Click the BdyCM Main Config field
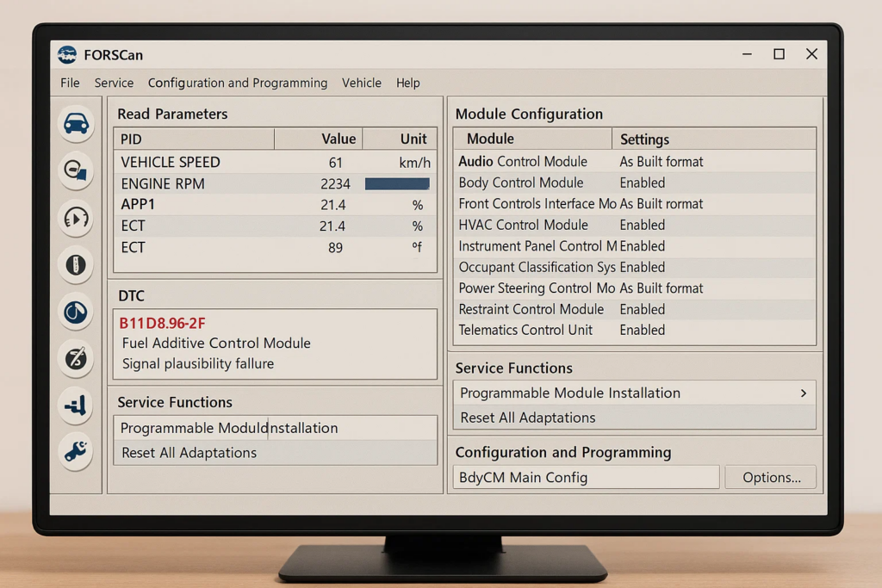 click(586, 477)
